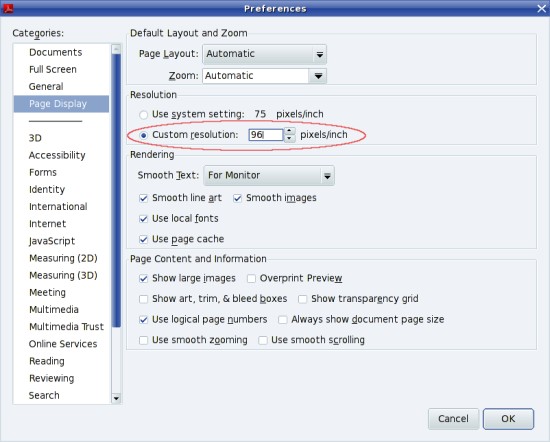Open the Smooth Text dropdown
The width and height of the screenshot is (550, 442).
(269, 176)
